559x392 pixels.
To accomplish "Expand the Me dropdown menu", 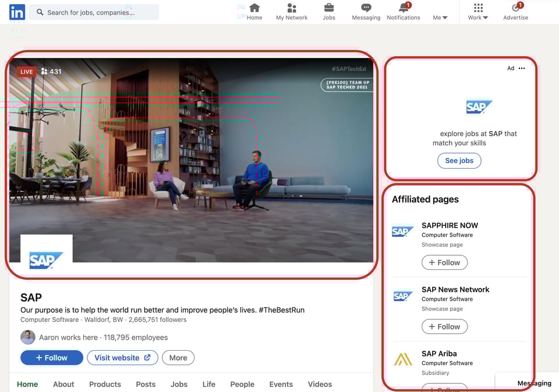I will coord(440,17).
